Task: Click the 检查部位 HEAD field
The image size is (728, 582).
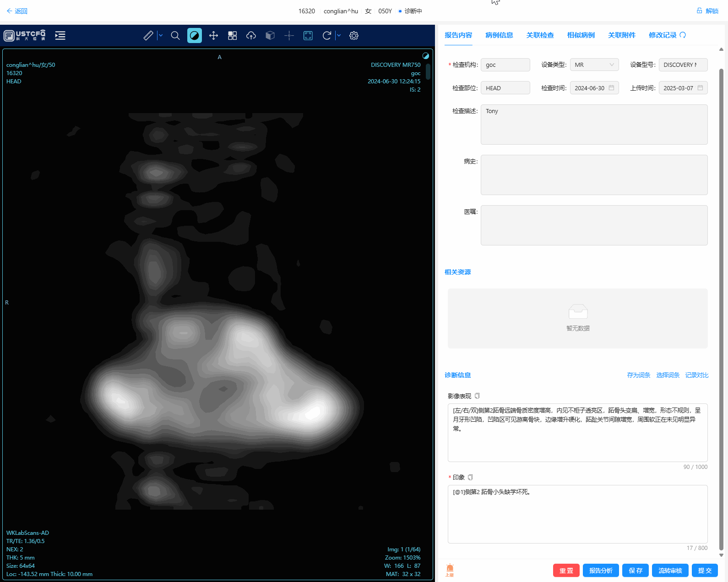Action: tap(505, 88)
